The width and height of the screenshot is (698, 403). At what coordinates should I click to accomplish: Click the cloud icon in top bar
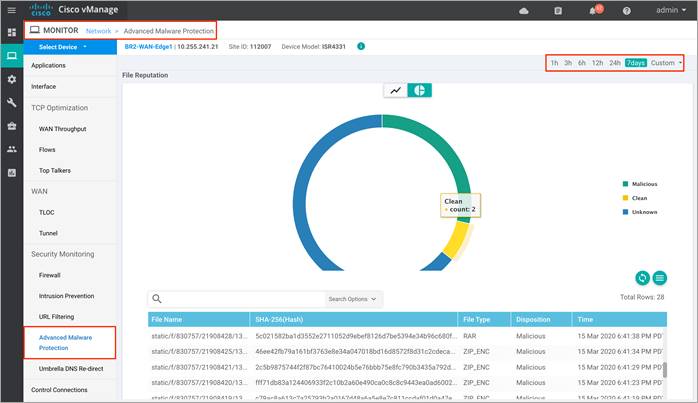[524, 11]
